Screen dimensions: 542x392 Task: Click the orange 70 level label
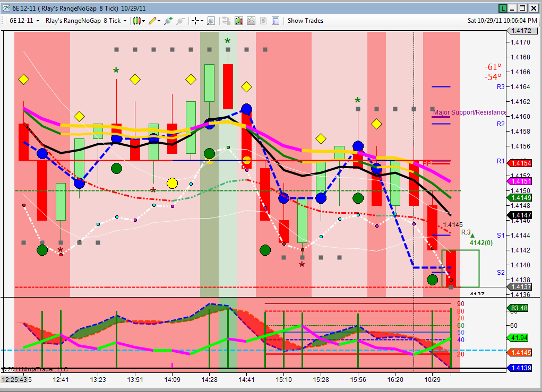coord(460,318)
